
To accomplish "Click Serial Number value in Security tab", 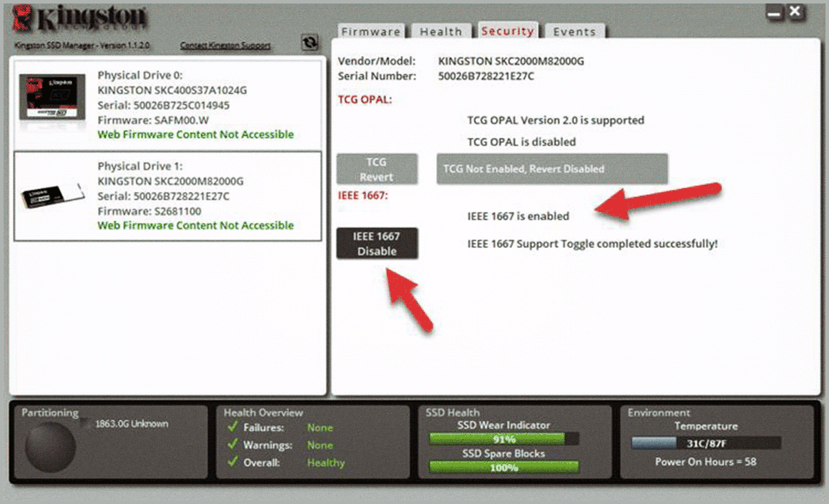I will 486,76.
